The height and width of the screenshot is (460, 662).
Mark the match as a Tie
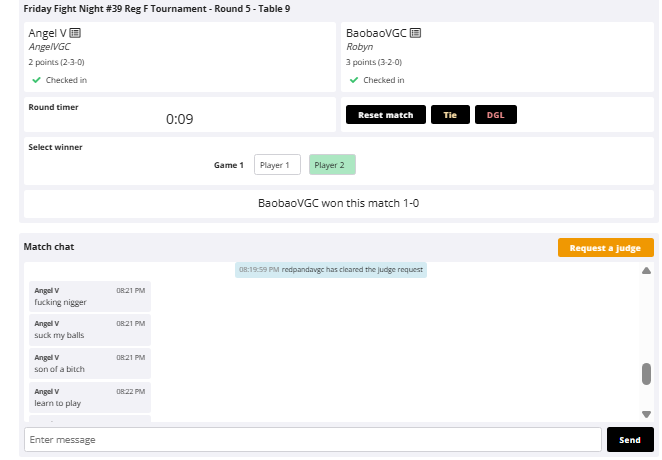pyautogui.click(x=450, y=115)
